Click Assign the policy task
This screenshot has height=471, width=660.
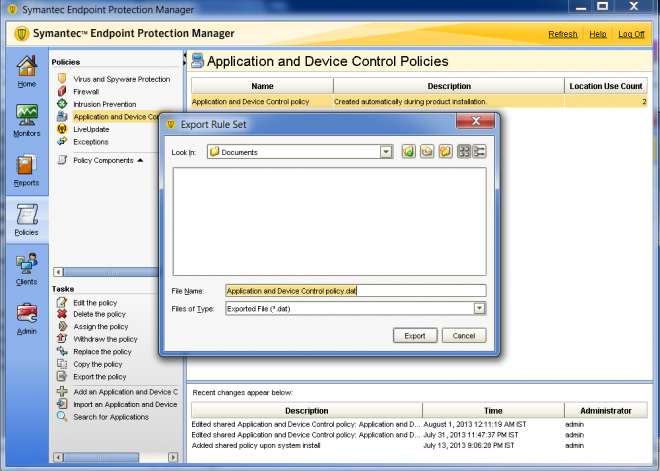(101, 327)
